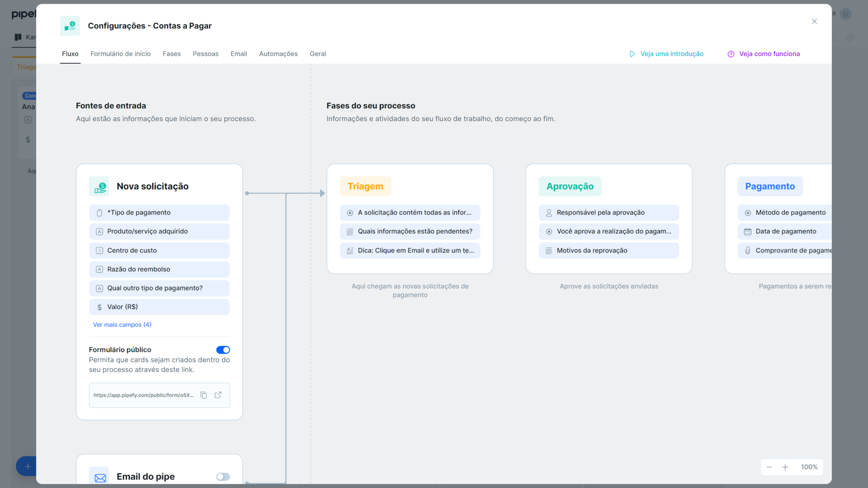
Task: Click the envelope icon next to Email do pipe
Action: click(99, 476)
